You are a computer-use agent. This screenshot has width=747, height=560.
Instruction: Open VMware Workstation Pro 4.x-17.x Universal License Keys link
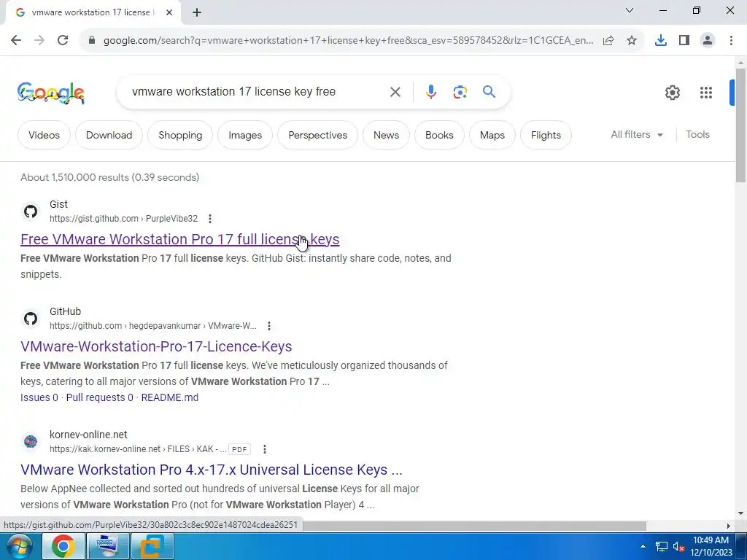point(212,470)
